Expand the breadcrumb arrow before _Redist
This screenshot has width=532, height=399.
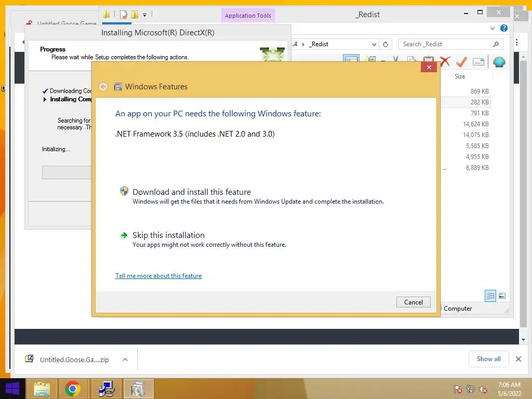[303, 45]
